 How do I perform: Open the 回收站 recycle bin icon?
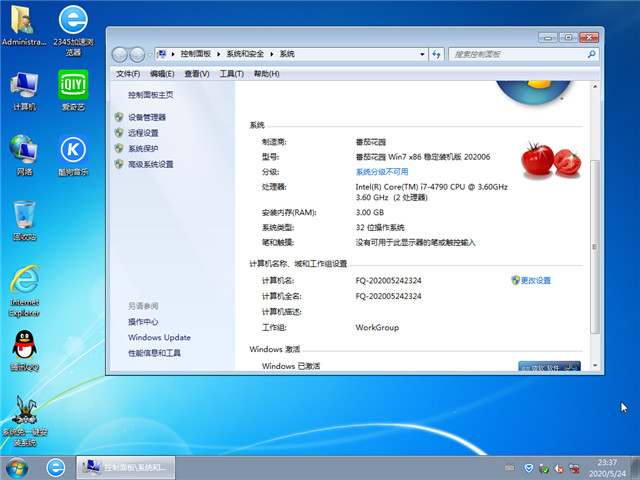click(x=24, y=220)
